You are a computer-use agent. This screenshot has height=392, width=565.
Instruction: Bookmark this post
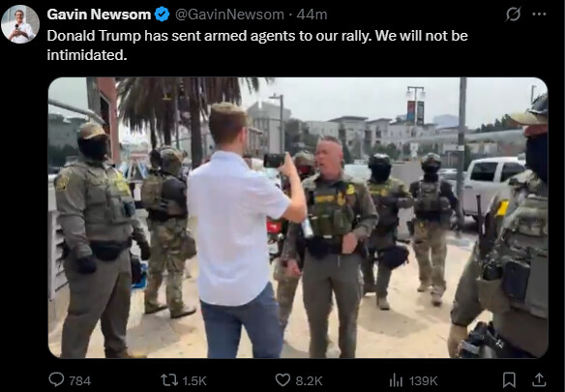(509, 379)
